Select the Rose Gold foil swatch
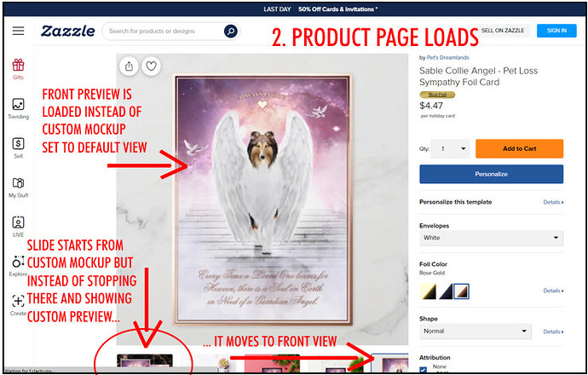 click(461, 291)
